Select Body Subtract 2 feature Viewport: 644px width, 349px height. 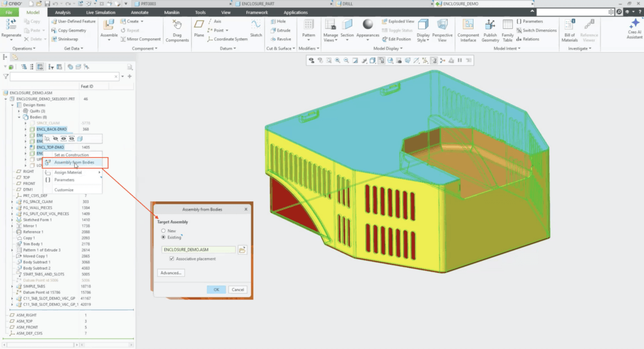36,268
